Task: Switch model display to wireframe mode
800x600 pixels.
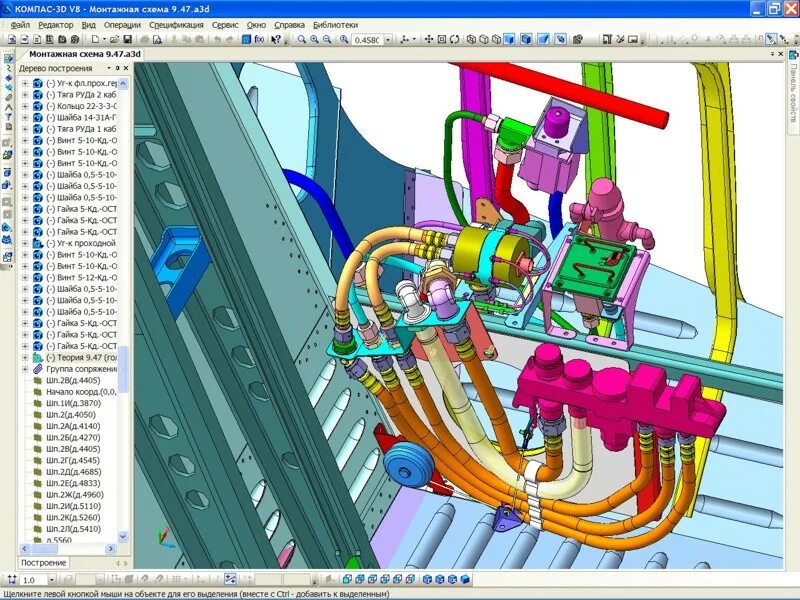Action: 471,39
